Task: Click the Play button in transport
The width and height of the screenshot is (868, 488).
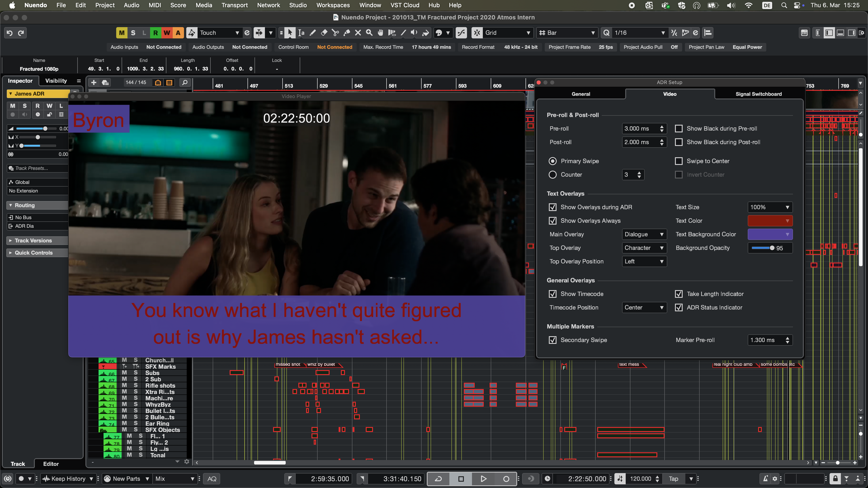Action: coord(483,479)
